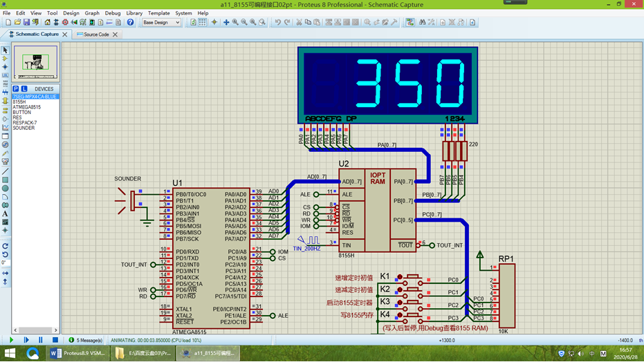644x362 pixels.
Task: Open the Base Design dropdown
Action: pyautogui.click(x=161, y=22)
